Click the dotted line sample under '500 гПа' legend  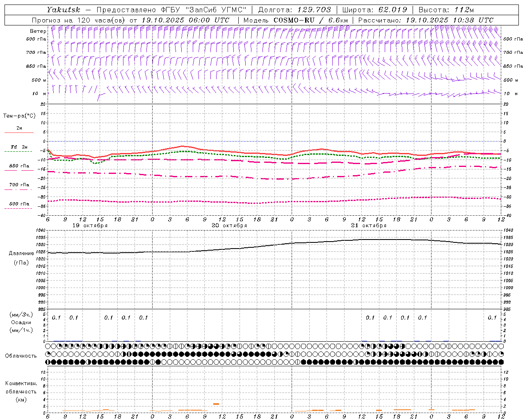(19, 208)
